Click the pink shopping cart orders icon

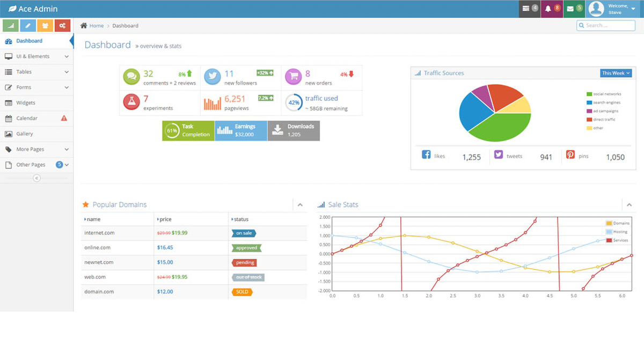[x=294, y=76]
